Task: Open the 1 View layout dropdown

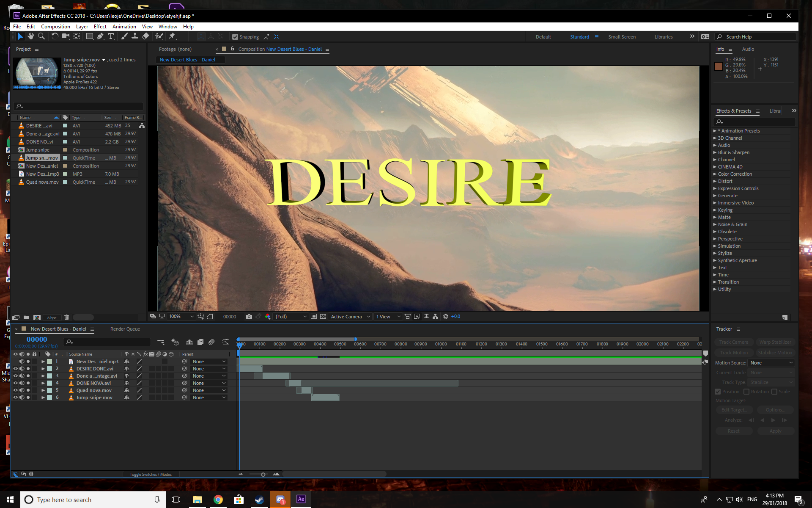Action: 388,317
